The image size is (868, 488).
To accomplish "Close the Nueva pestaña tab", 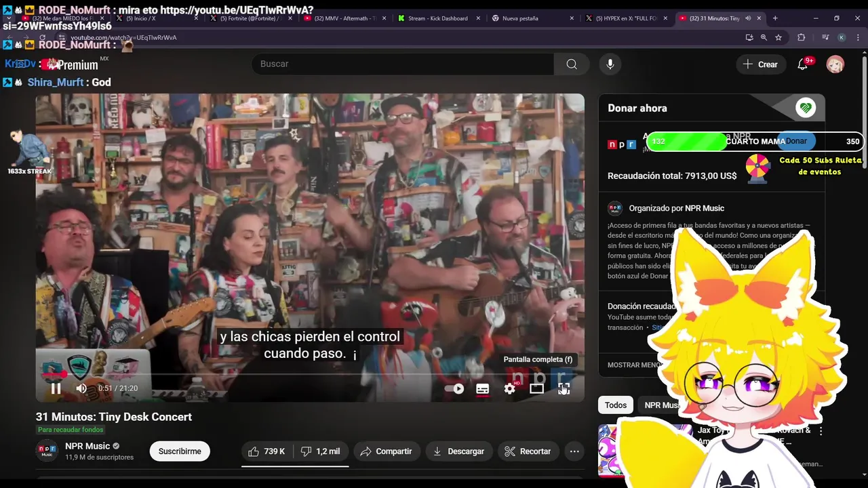I will pos(572,18).
